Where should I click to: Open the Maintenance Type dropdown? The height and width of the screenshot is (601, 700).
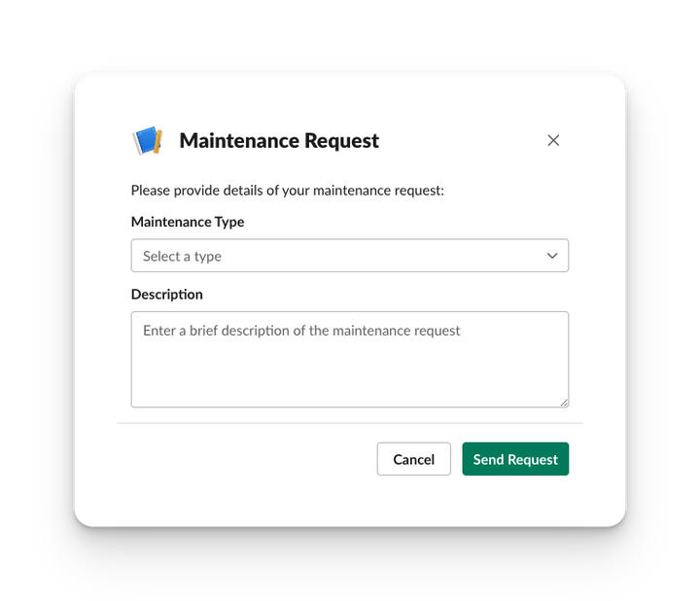(x=349, y=256)
